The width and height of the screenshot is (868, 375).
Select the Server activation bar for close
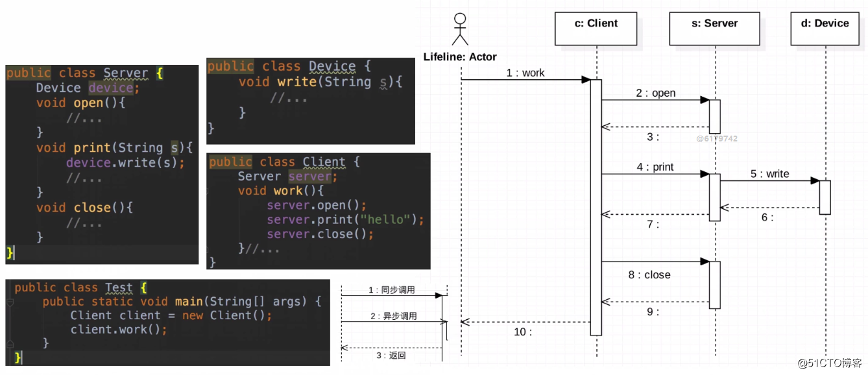pyautogui.click(x=715, y=284)
